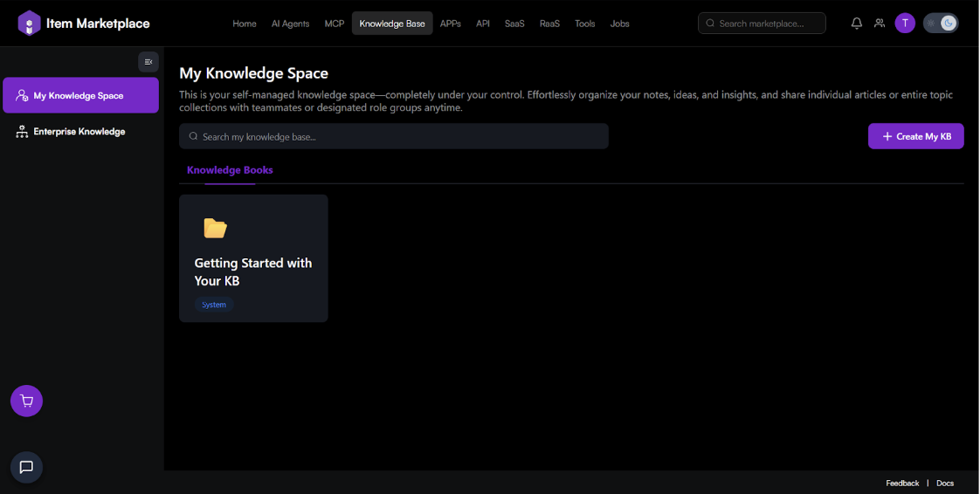This screenshot has height=494, width=980.
Task: Open the users group icon
Action: [x=880, y=24]
